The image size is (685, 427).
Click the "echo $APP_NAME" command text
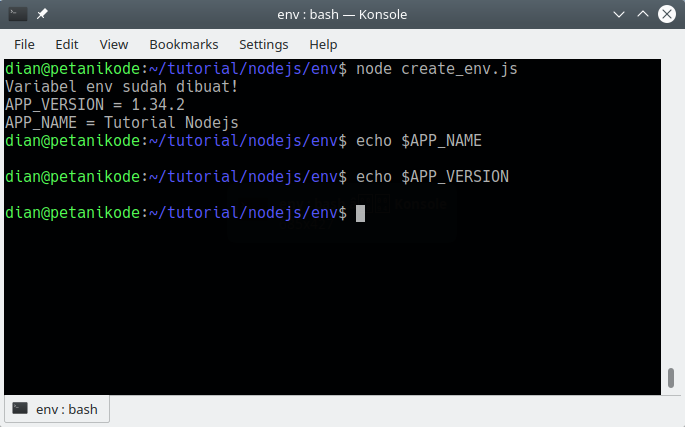(425, 141)
